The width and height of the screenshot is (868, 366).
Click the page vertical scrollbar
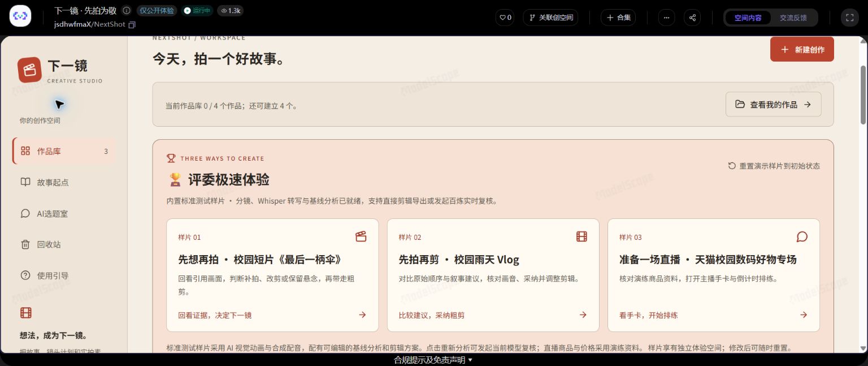(x=863, y=94)
